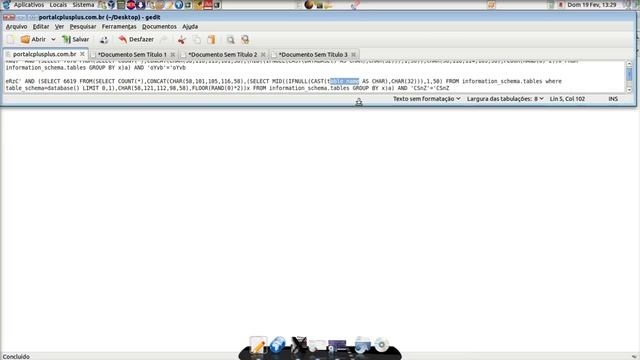
Task: Click the greyed Redo arrow icon
Action: [x=164, y=40]
